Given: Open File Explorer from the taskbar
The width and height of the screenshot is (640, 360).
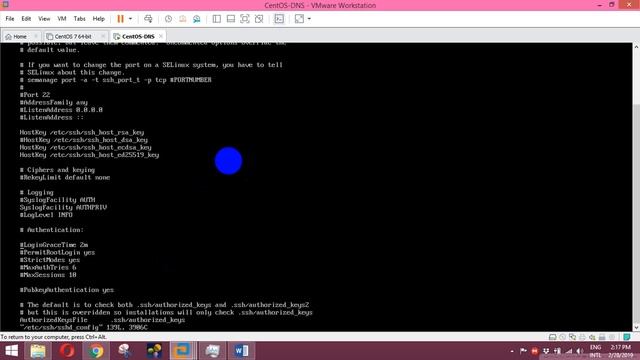Looking at the screenshot, I should click(38, 351).
